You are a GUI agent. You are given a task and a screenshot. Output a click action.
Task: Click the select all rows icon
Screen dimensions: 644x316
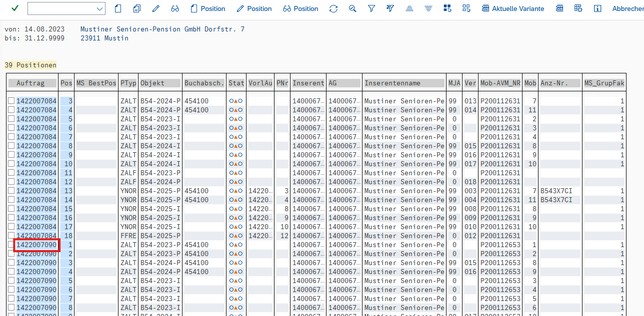click(447, 8)
